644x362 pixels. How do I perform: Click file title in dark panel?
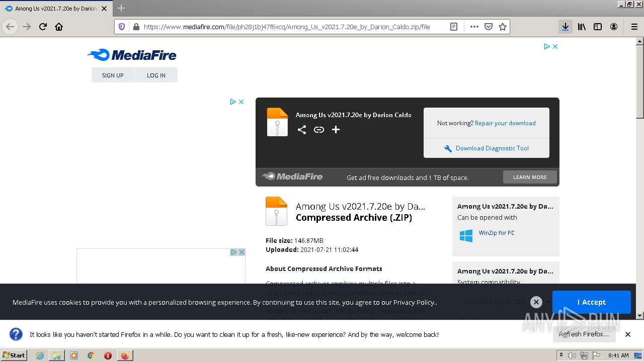click(x=353, y=115)
